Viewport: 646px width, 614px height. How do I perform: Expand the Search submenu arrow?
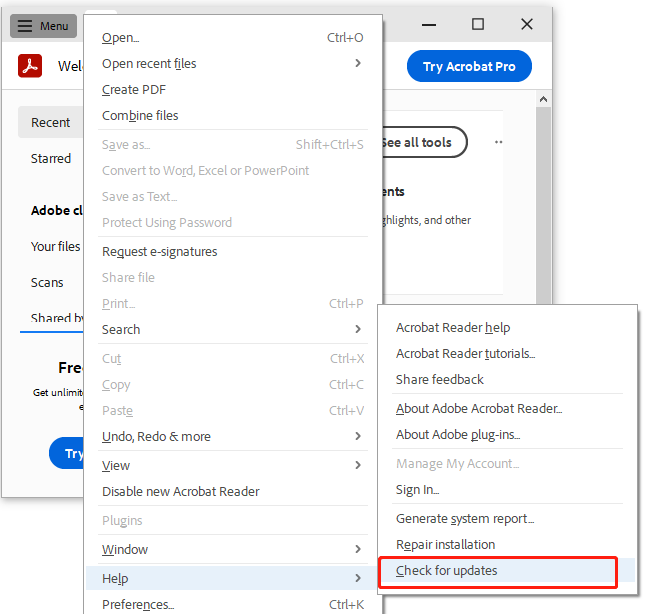tap(358, 329)
